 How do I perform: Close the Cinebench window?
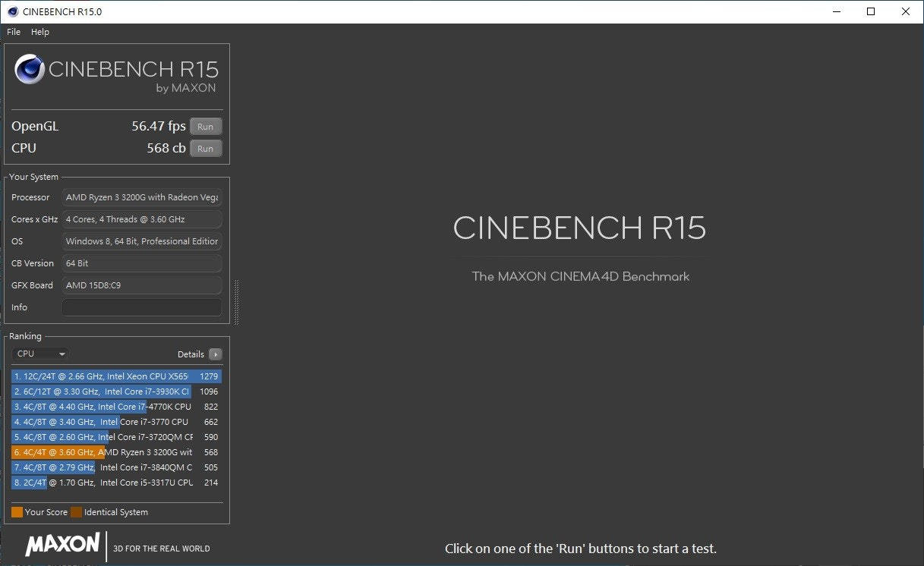(906, 11)
